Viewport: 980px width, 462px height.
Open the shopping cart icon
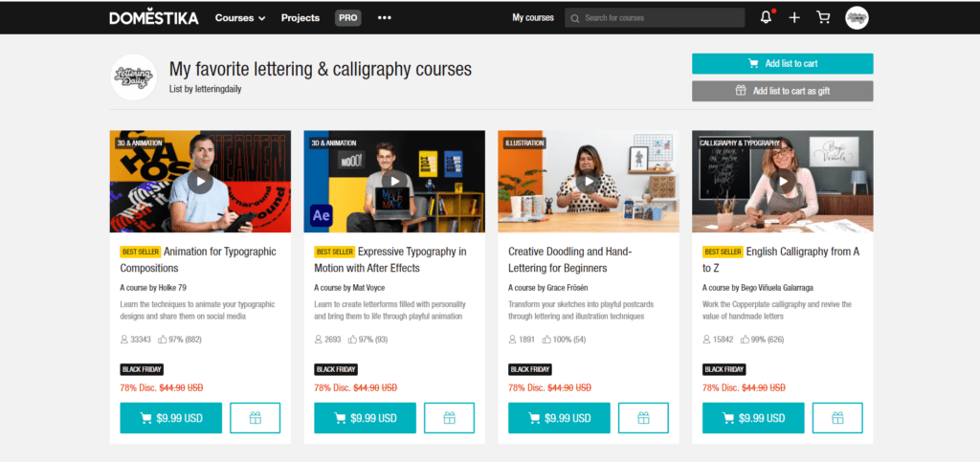tap(823, 18)
